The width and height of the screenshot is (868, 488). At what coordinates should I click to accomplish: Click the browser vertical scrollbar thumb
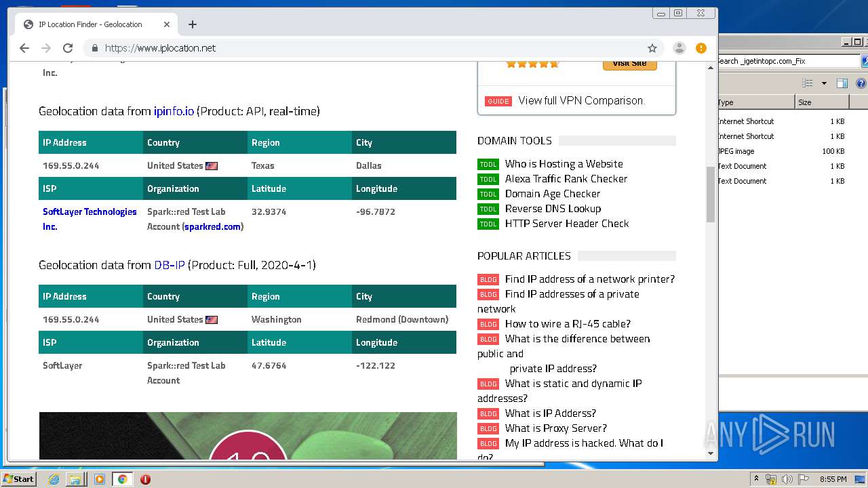711,195
